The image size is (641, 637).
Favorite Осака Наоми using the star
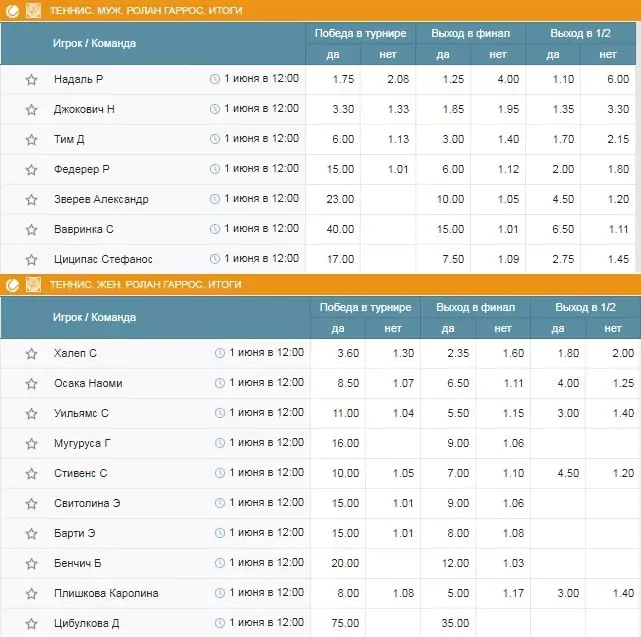[31, 384]
